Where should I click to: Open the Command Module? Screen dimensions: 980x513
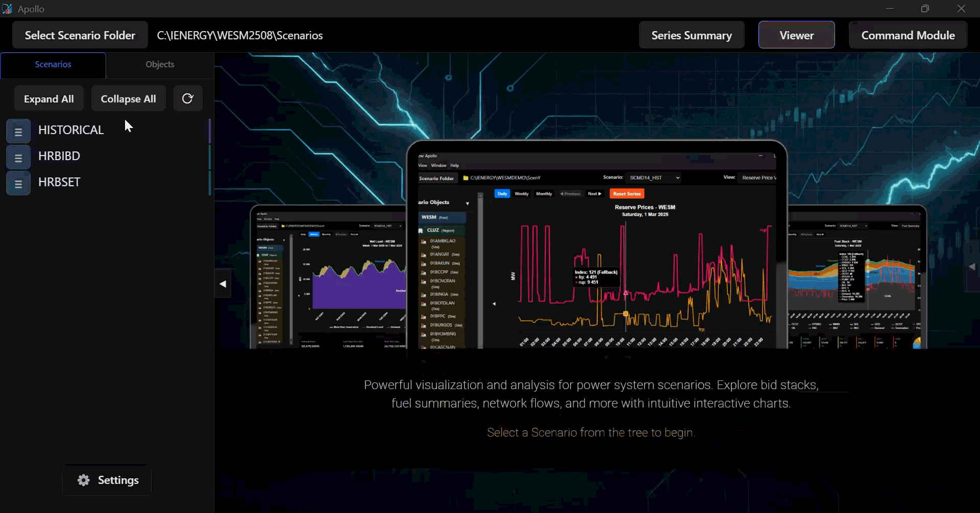pyautogui.click(x=908, y=35)
